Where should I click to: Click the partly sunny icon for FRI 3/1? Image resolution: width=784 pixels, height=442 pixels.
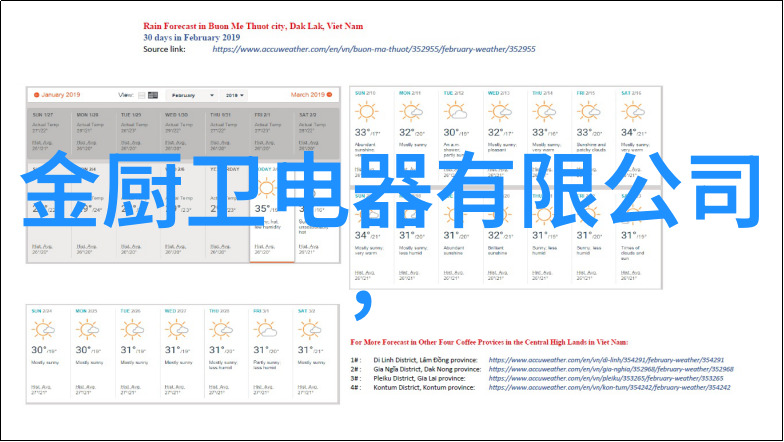[265, 330]
